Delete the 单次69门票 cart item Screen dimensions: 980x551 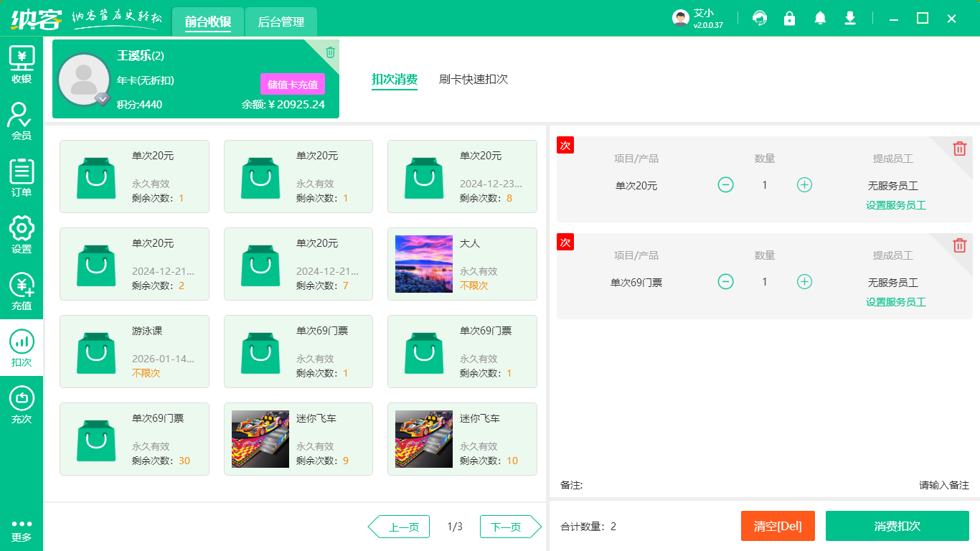coord(959,245)
